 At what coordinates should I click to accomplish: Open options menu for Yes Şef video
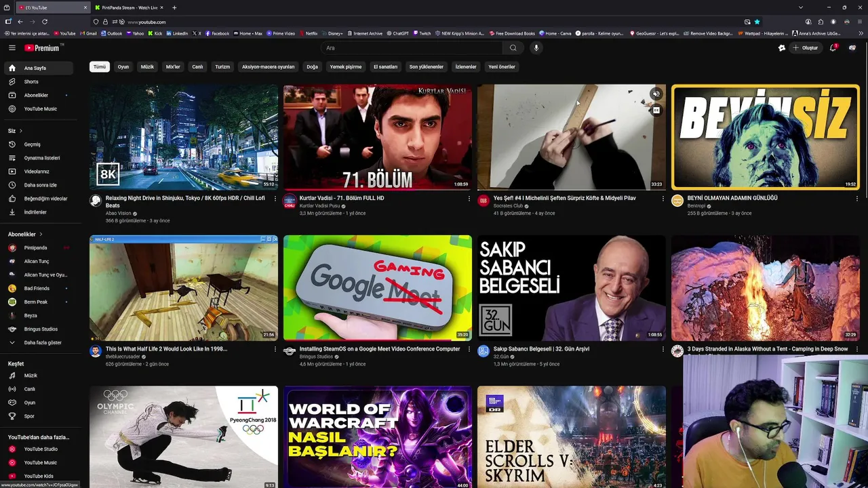pyautogui.click(x=663, y=199)
